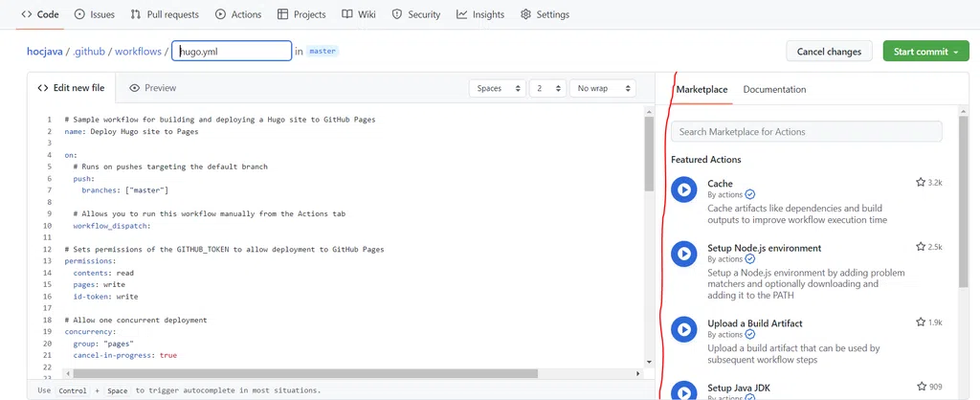This screenshot has height=400, width=980.
Task: Click the Projects table icon
Action: point(282,14)
